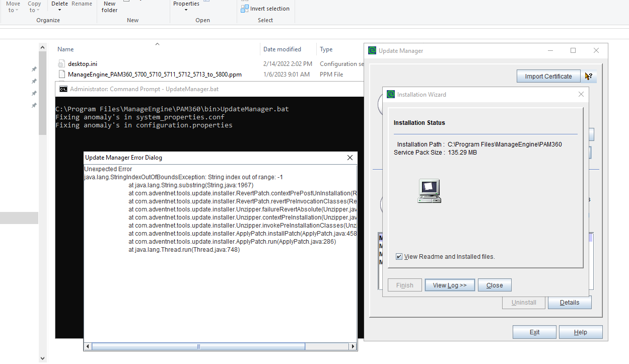Click the File Explorer navigation pane's scroll-up arrow
629x364 pixels.
(42, 47)
